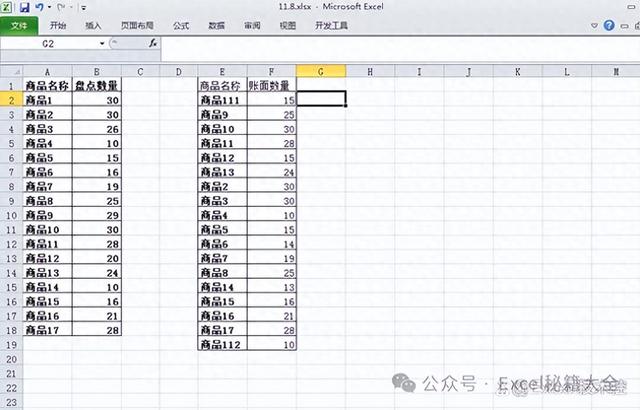Click cell A8 containing 商品7
Image resolution: width=640 pixels, height=410 pixels.
tap(47, 187)
